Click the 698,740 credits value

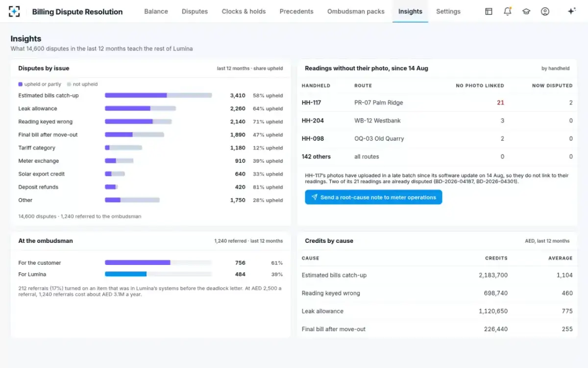click(x=496, y=293)
